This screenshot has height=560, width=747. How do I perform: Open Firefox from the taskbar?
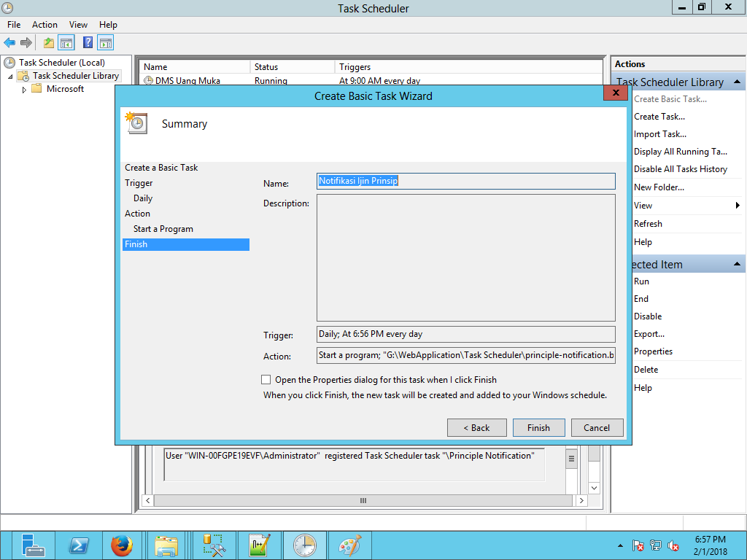122,545
